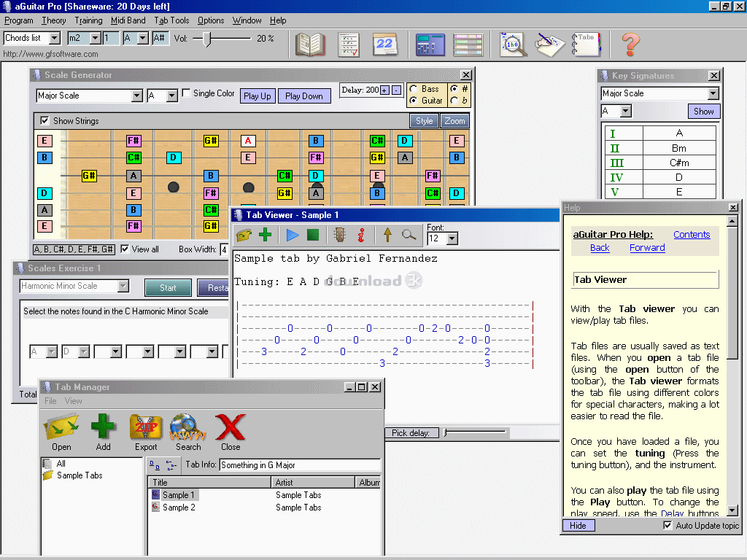
Task: Stop playback with green square button
Action: [x=313, y=235]
